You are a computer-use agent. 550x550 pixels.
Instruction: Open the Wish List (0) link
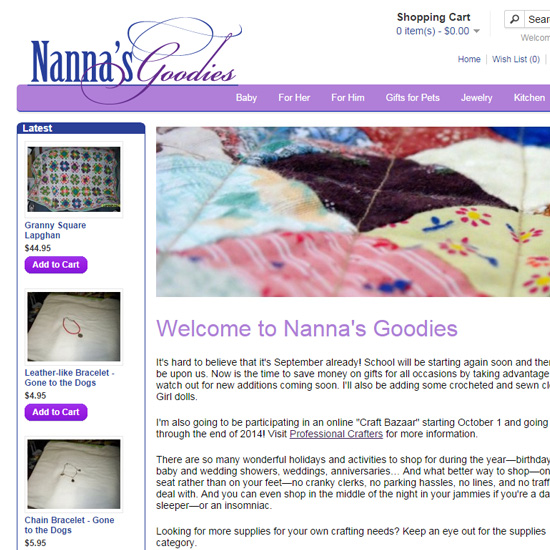click(x=516, y=59)
